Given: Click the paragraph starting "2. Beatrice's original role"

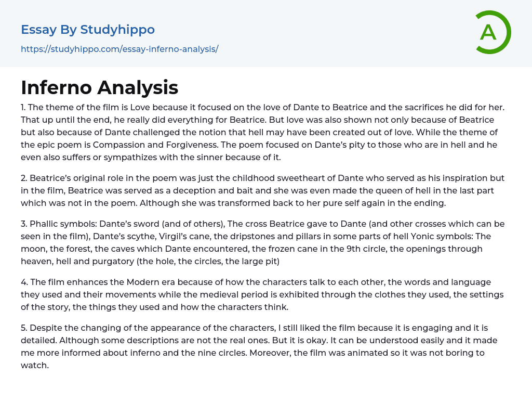Looking at the screenshot, I should pos(262,190).
